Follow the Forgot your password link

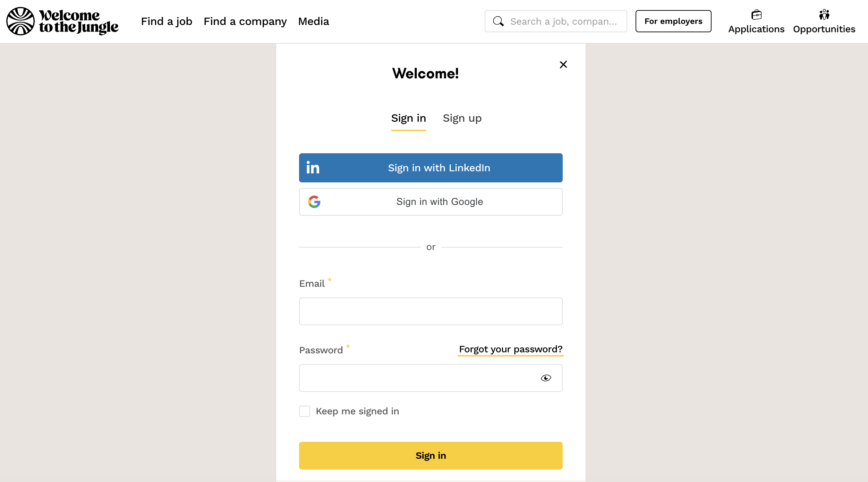511,349
